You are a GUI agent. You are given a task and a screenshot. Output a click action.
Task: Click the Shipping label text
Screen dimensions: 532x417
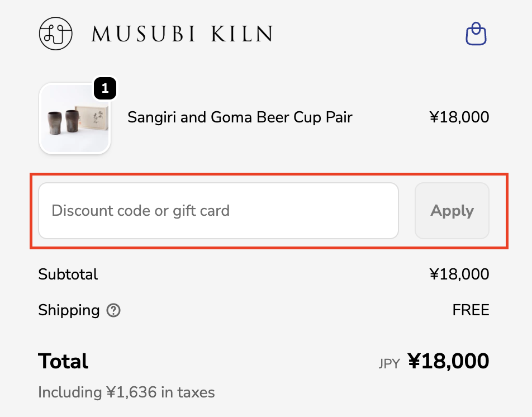point(69,310)
